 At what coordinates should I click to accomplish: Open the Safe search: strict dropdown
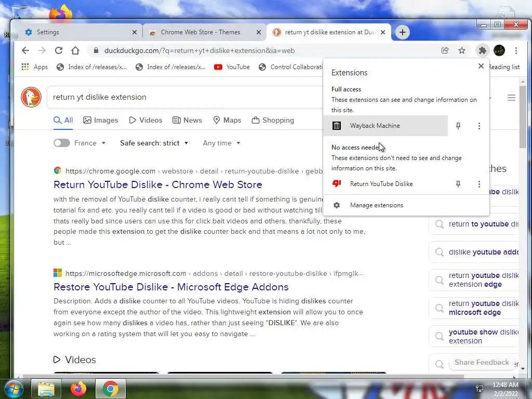(154, 143)
